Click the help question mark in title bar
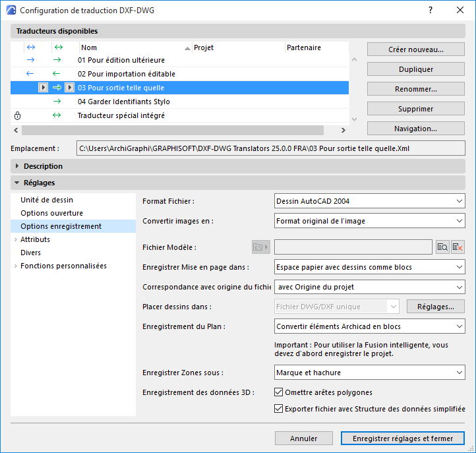The height and width of the screenshot is (453, 476). pyautogui.click(x=431, y=10)
